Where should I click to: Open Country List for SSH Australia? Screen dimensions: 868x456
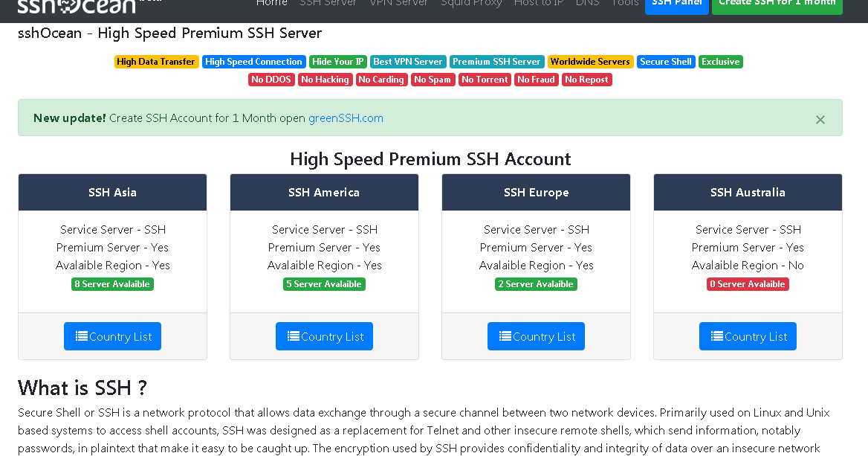[748, 336]
